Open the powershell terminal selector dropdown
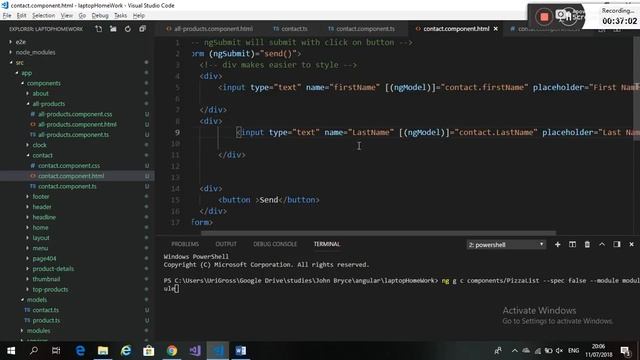This screenshot has width=640, height=360. point(506,244)
